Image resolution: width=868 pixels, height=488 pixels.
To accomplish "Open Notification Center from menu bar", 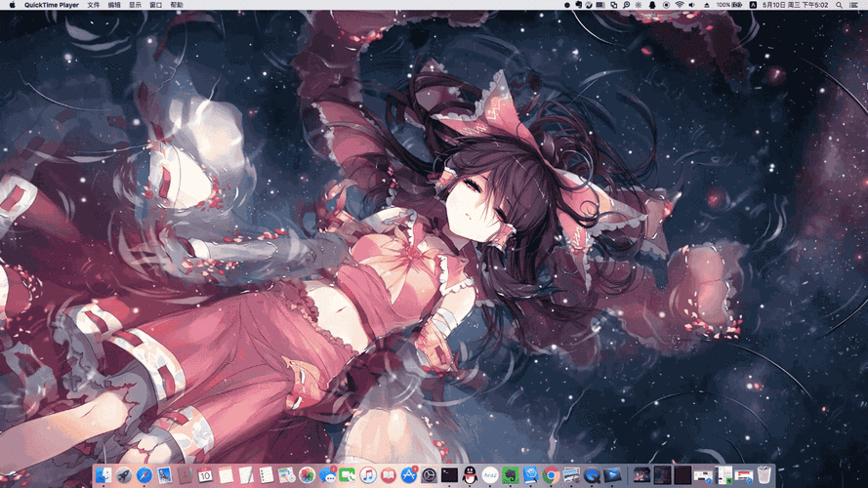I will point(855,5).
